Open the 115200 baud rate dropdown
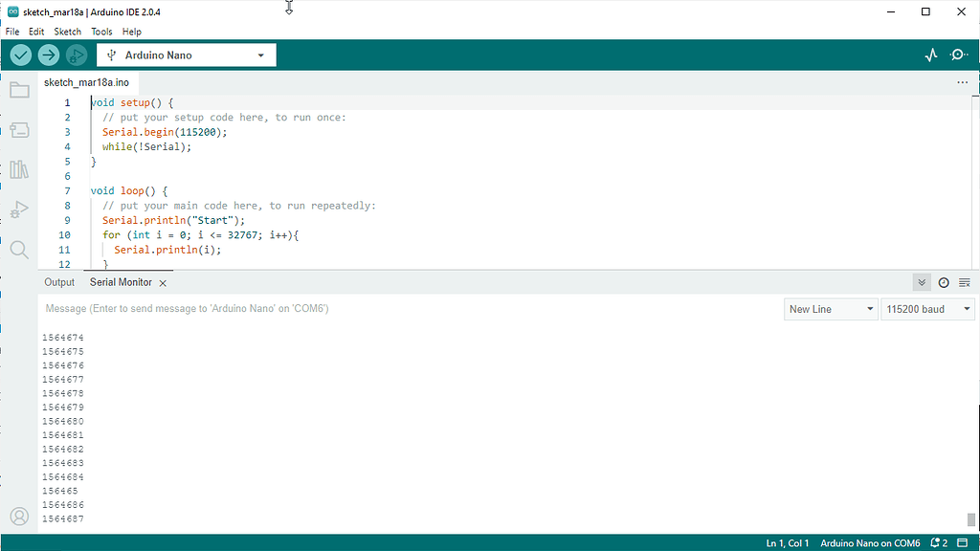The height and width of the screenshot is (551, 980). [927, 309]
